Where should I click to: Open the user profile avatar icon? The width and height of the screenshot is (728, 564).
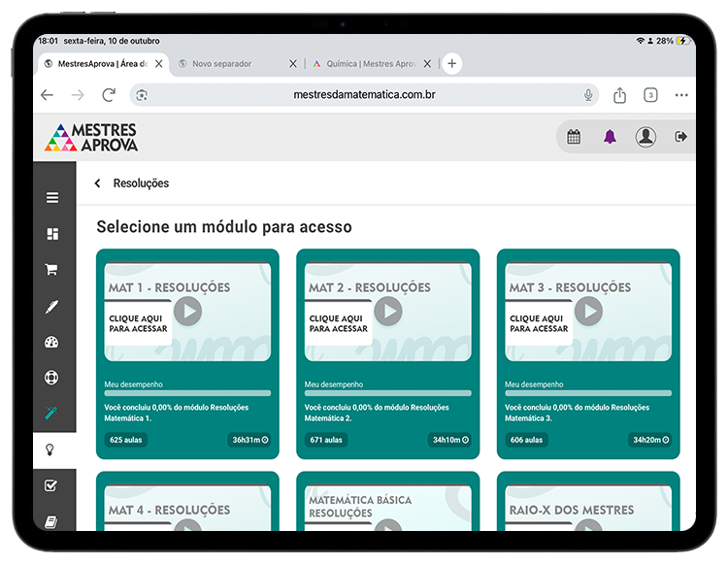tap(645, 137)
